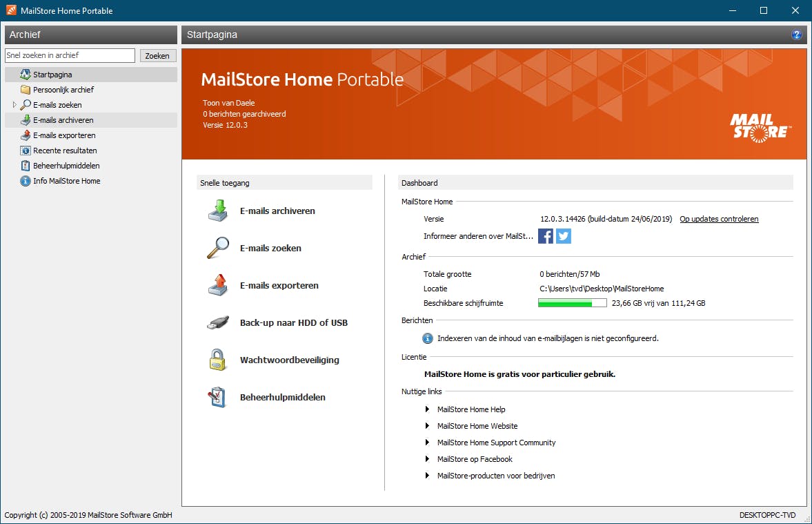Select E-mails exporteren in the sidebar

coord(64,135)
